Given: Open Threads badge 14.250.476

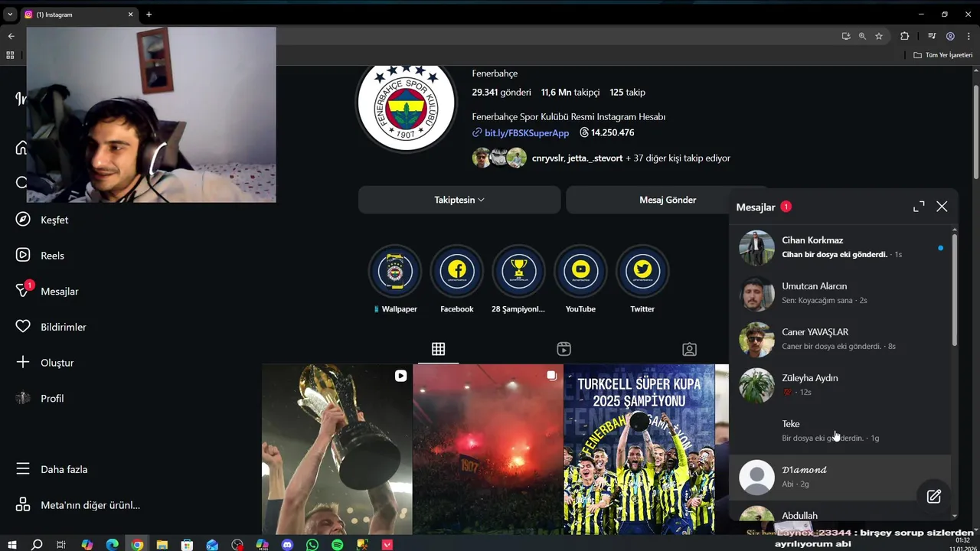Looking at the screenshot, I should [607, 133].
